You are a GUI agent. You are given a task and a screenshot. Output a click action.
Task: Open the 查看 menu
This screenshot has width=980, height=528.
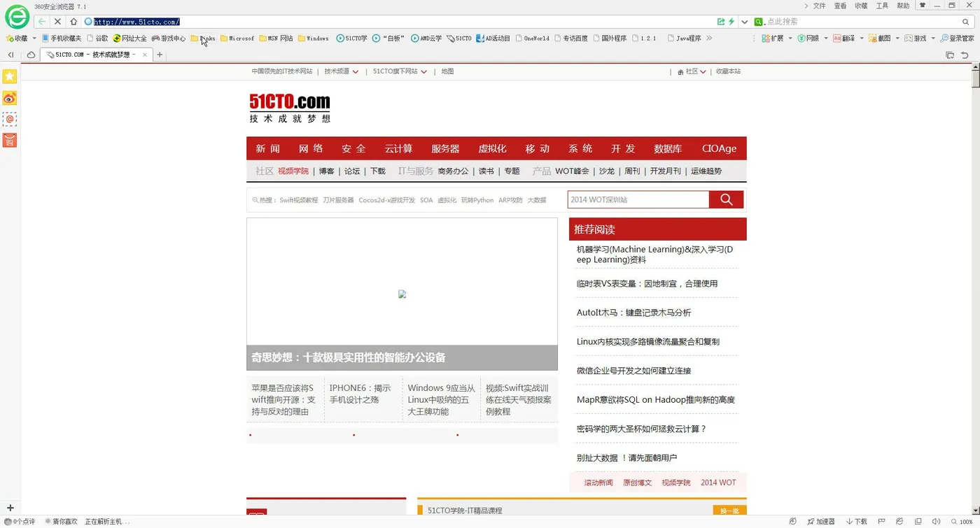pyautogui.click(x=840, y=6)
